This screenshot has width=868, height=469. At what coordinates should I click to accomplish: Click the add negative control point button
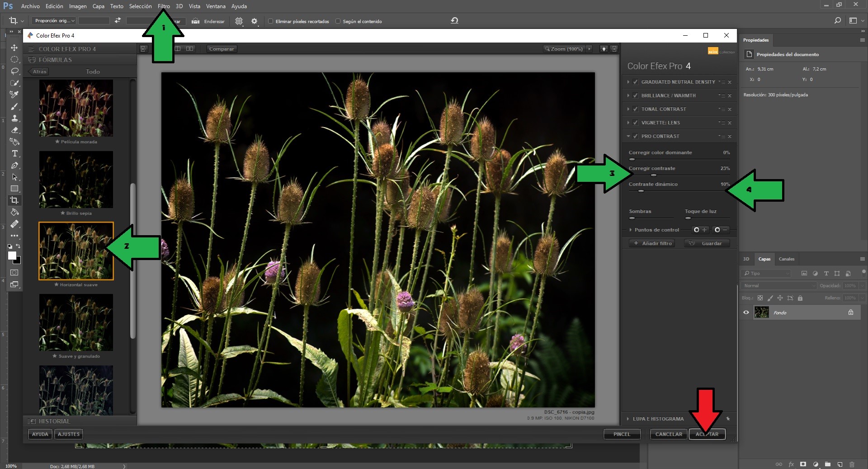point(721,230)
